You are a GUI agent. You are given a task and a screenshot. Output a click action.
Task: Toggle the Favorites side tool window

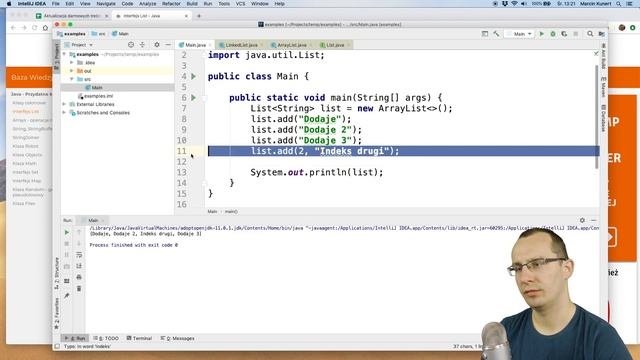coord(57,313)
